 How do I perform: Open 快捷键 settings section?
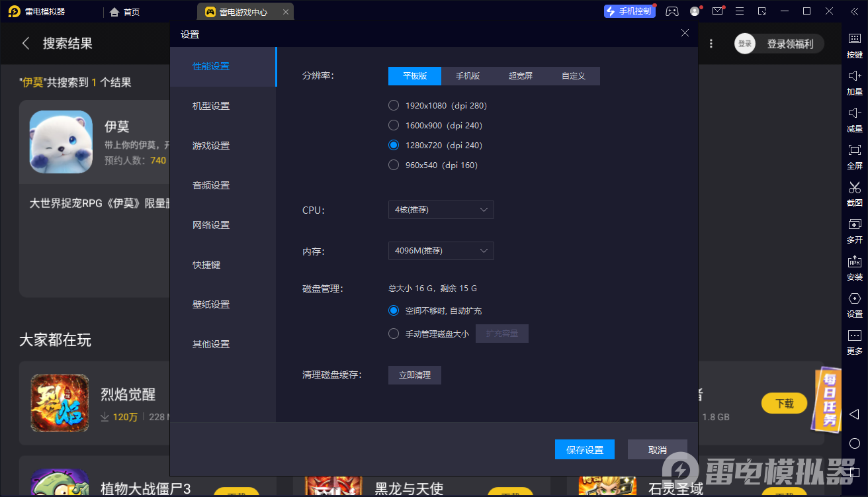click(223, 265)
